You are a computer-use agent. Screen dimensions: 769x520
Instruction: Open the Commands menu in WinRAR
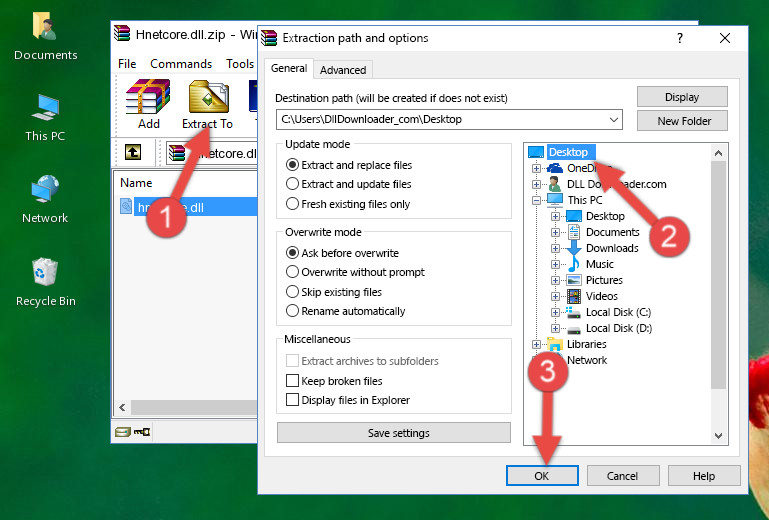pos(181,64)
